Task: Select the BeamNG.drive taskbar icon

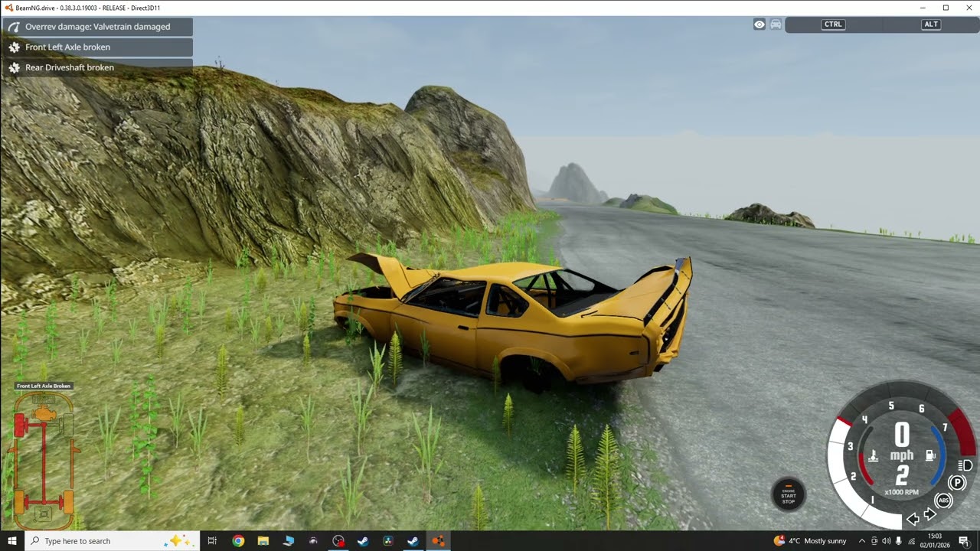Action: point(438,541)
